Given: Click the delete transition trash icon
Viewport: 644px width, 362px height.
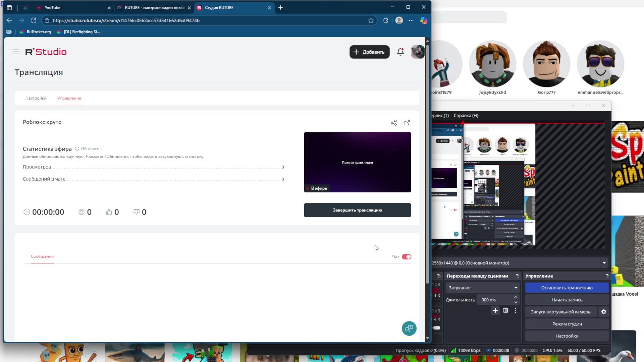Looking at the screenshot, I should (x=505, y=311).
